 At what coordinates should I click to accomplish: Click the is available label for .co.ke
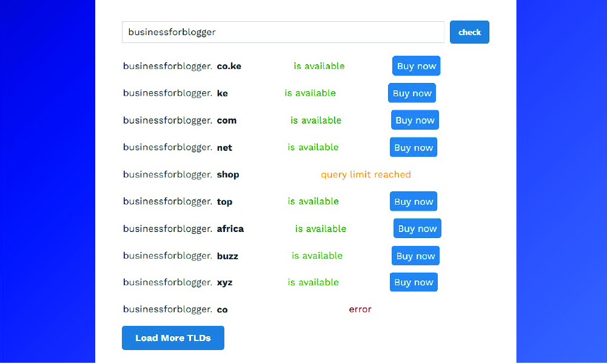pos(319,65)
